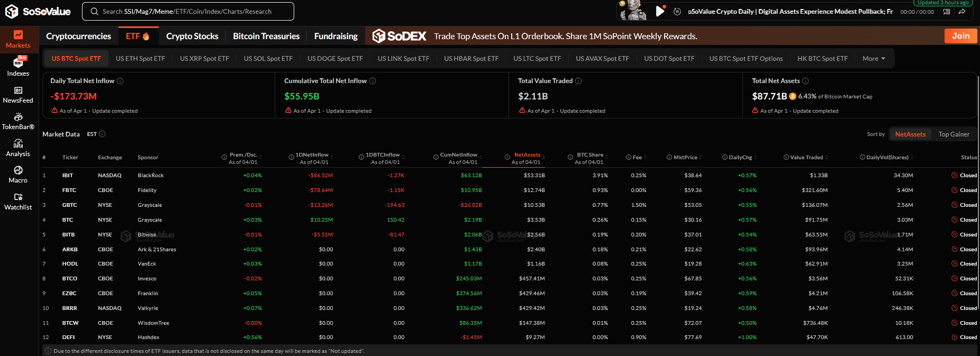Show EST timezone info icon
Screen dimensions: 980x356
(x=102, y=134)
